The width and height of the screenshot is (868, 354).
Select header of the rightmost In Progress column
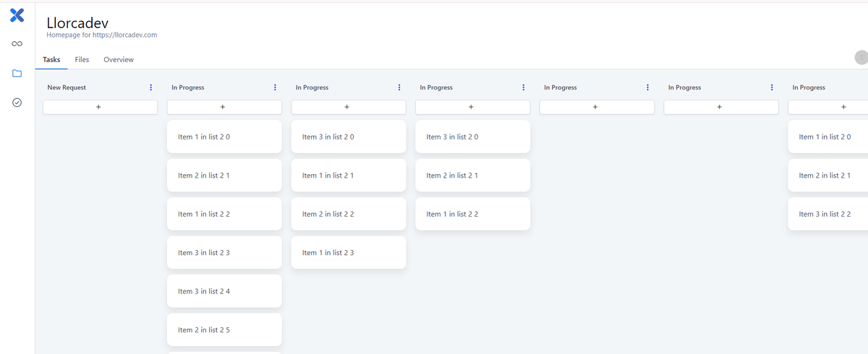809,87
